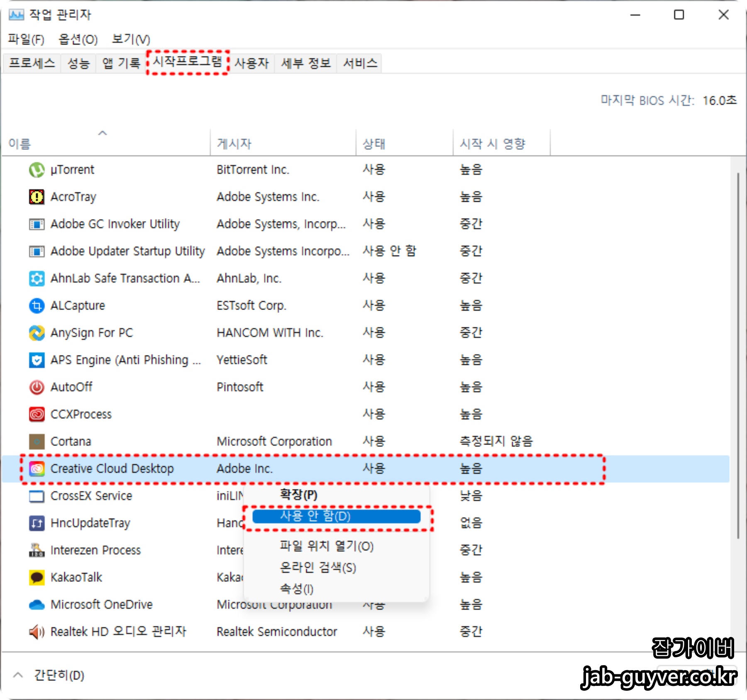Sort by the 게시자 column header

pos(283,143)
